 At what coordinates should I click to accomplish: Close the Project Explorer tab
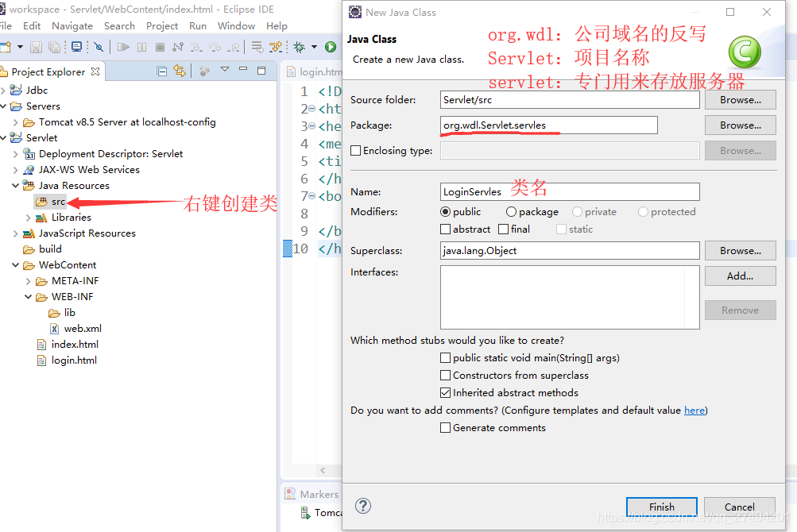[x=95, y=71]
